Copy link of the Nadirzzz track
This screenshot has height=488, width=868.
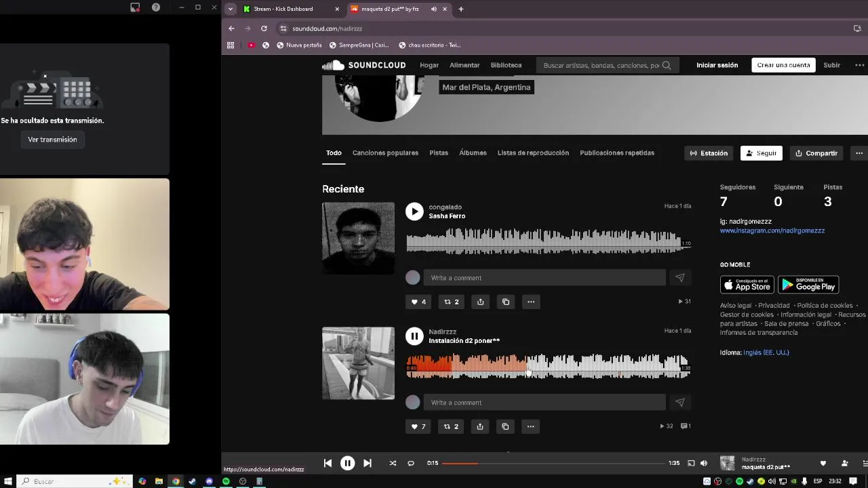505,426
